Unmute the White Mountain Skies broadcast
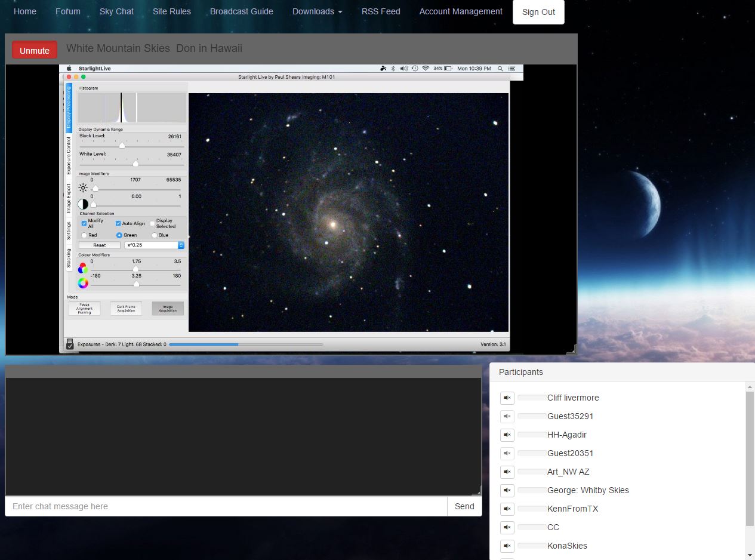Screen dimensions: 755x560 [x=35, y=50]
